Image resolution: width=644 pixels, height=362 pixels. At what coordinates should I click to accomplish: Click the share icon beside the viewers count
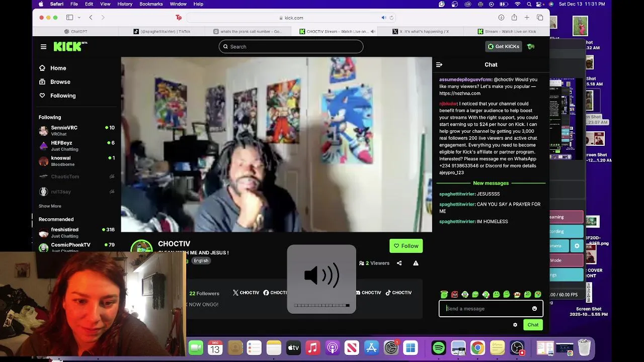tap(399, 263)
